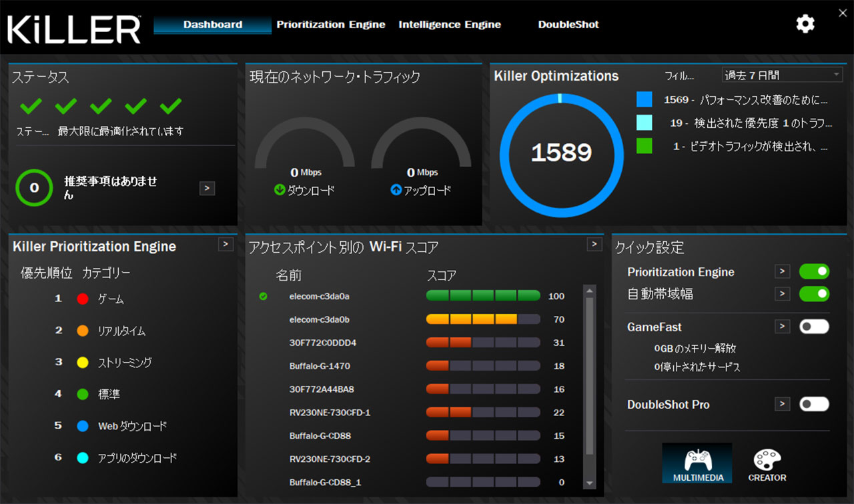
Task: Open the Prioritization Engine tab
Action: click(331, 25)
